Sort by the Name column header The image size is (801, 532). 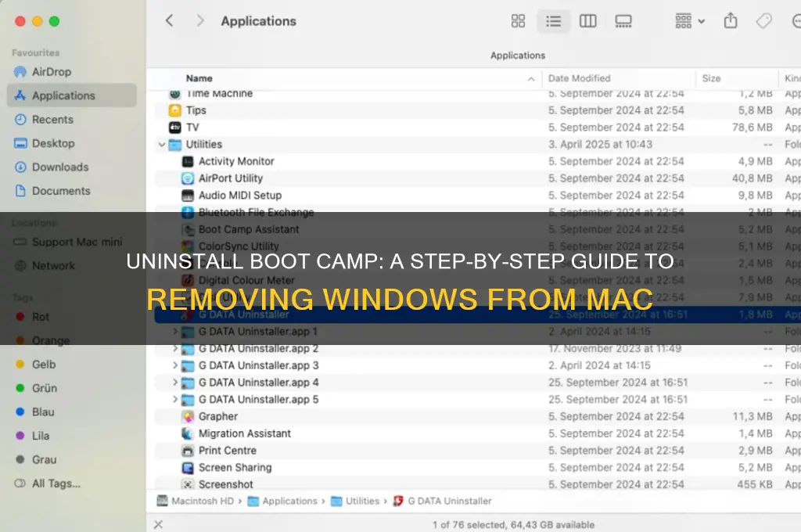(x=199, y=78)
